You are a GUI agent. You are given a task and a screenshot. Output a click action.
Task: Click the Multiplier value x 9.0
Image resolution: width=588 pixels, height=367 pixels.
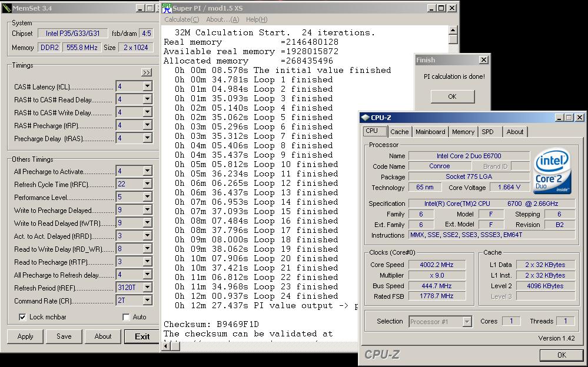[x=437, y=275]
